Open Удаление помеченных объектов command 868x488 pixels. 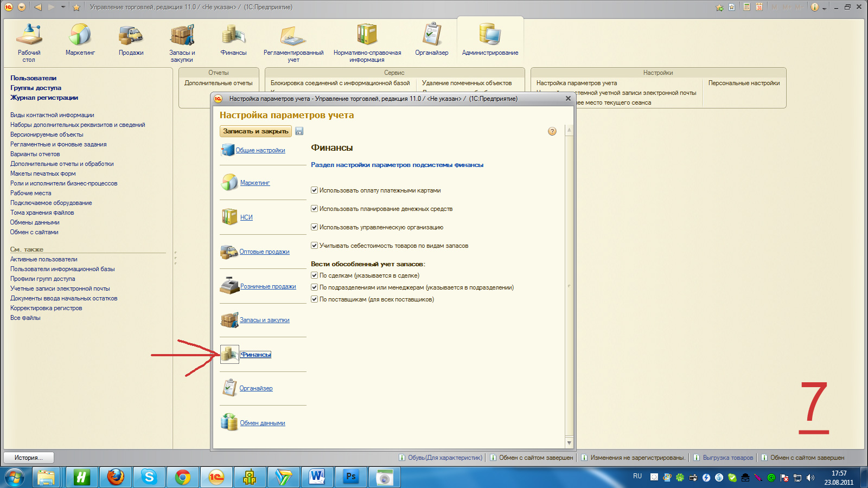(467, 83)
